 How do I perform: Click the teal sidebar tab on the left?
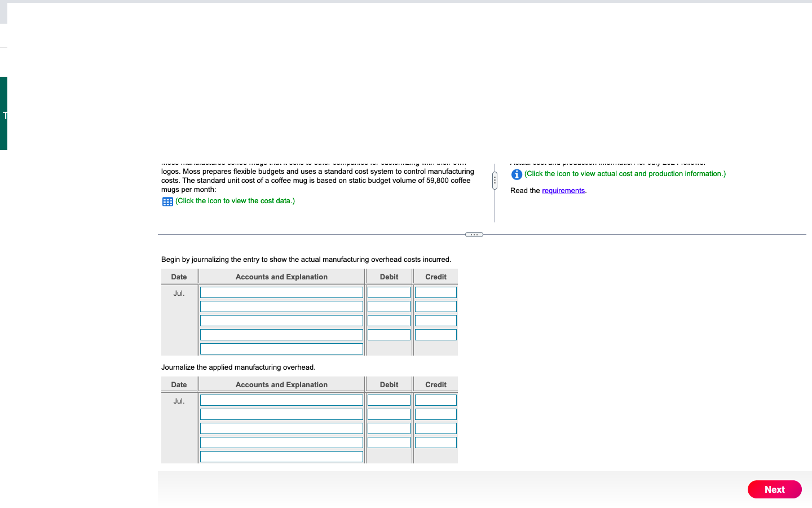(x=3, y=116)
